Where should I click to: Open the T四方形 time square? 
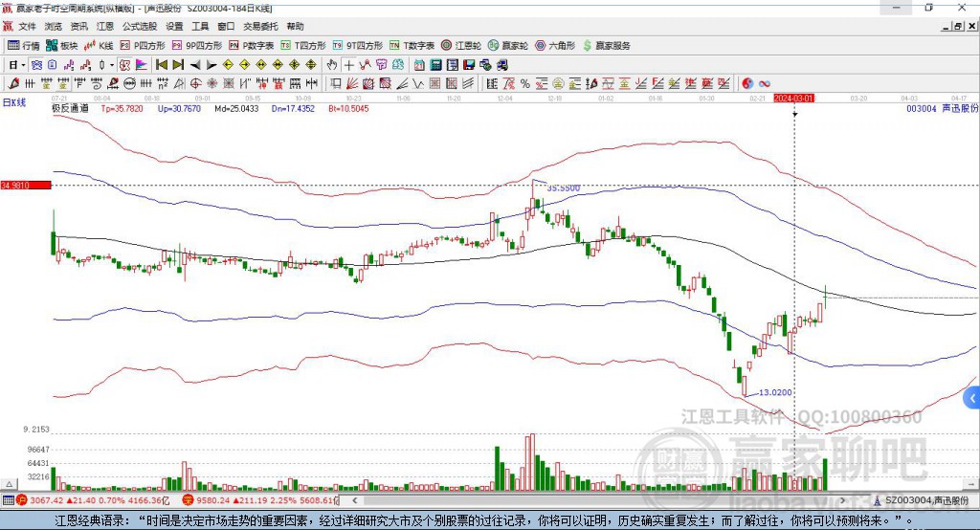pyautogui.click(x=303, y=46)
